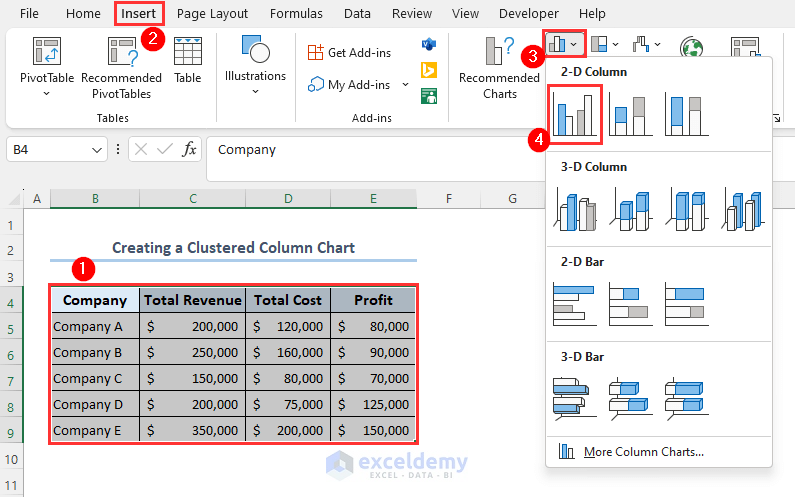Choose 2-D Clustered Column chart
795x497 pixels.
(x=575, y=115)
